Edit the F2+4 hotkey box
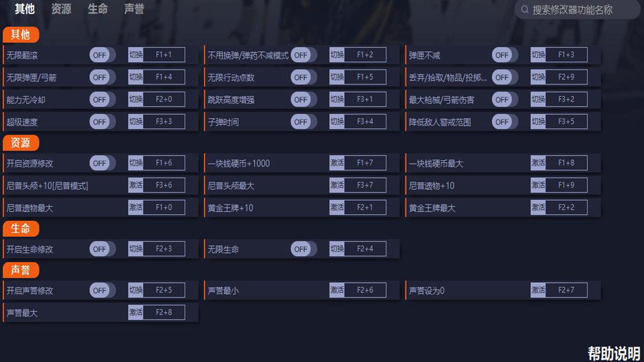The height and width of the screenshot is (362, 644). [x=365, y=249]
